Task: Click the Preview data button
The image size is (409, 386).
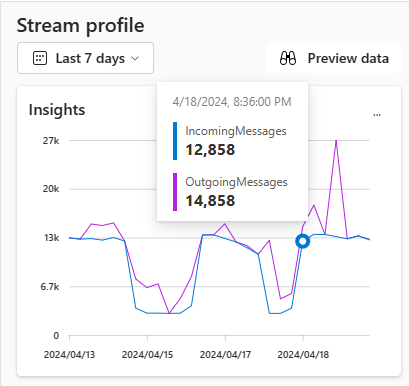Action: pos(333,58)
